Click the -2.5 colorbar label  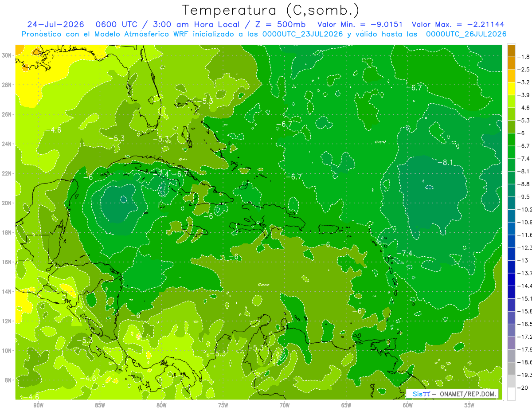tap(524, 70)
